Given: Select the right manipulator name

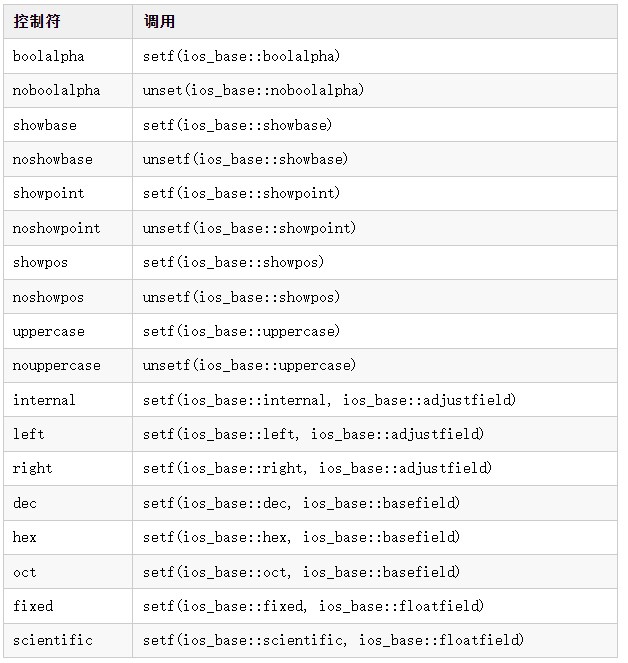Looking at the screenshot, I should 33,468.
